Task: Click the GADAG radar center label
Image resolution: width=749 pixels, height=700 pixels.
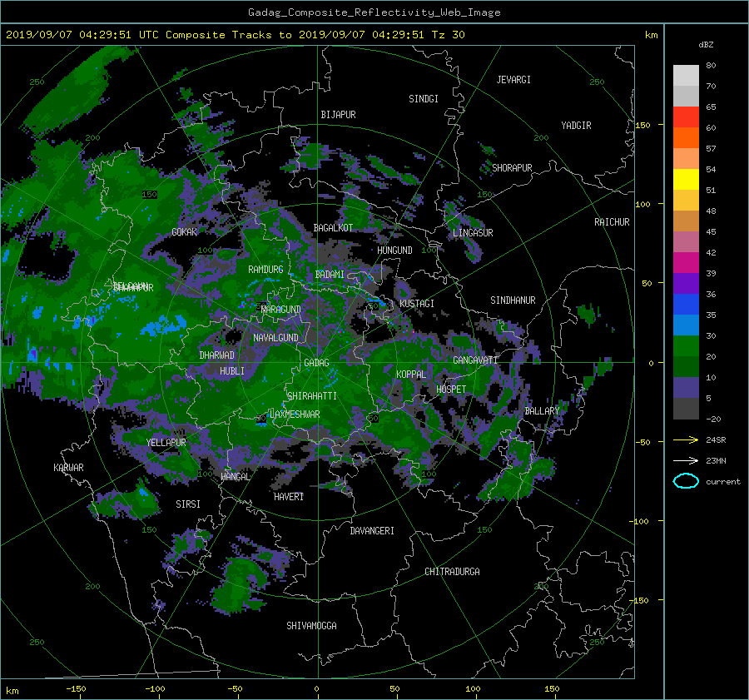Action: [x=316, y=363]
